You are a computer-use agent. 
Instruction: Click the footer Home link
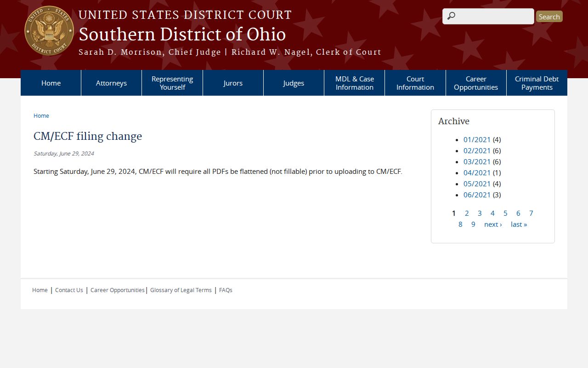tap(40, 290)
